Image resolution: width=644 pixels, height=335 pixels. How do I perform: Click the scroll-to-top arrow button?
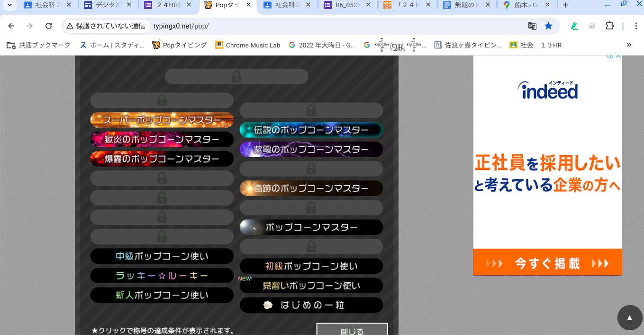pyautogui.click(x=629, y=317)
